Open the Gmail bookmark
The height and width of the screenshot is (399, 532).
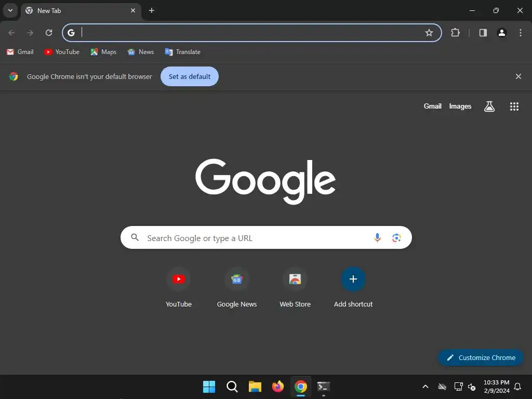[x=20, y=52]
